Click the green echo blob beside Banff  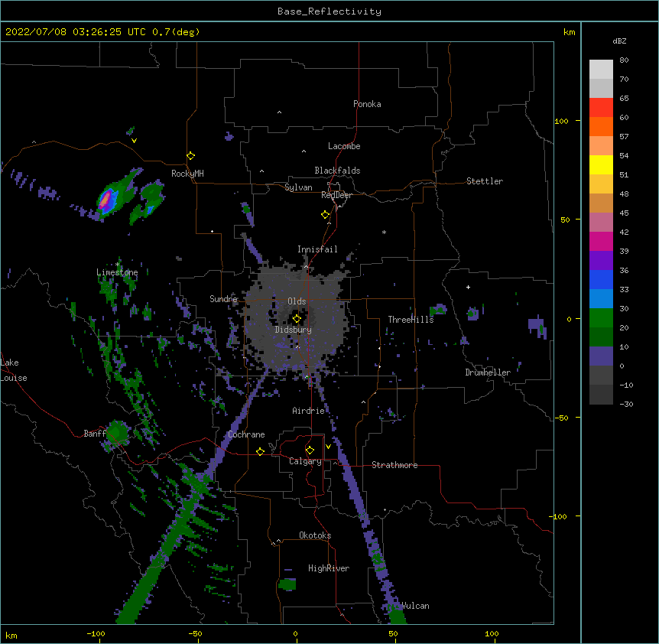click(x=117, y=433)
